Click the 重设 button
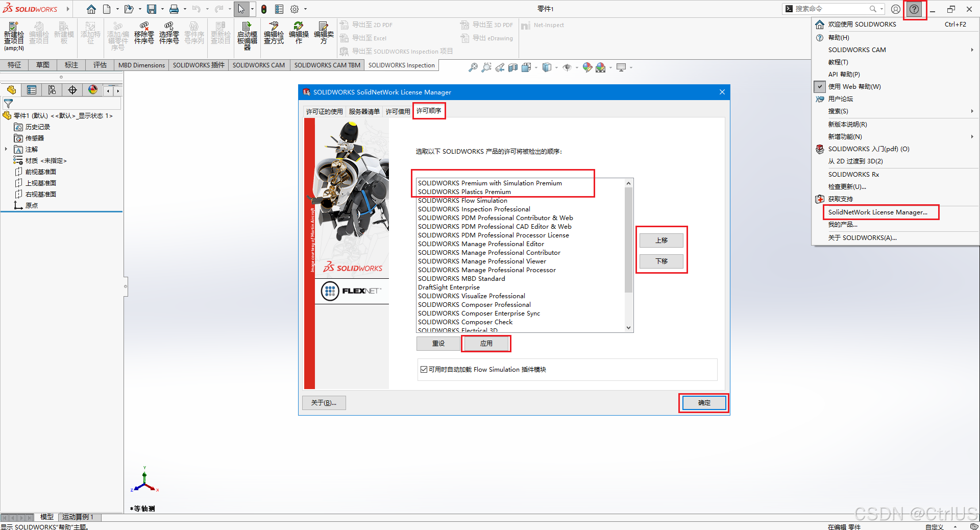 click(438, 344)
